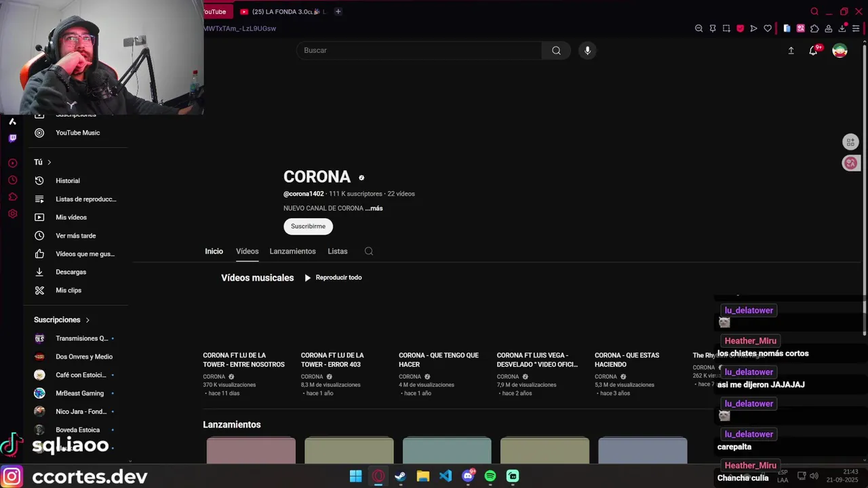Open File Explorer from the taskbar

[x=422, y=476]
